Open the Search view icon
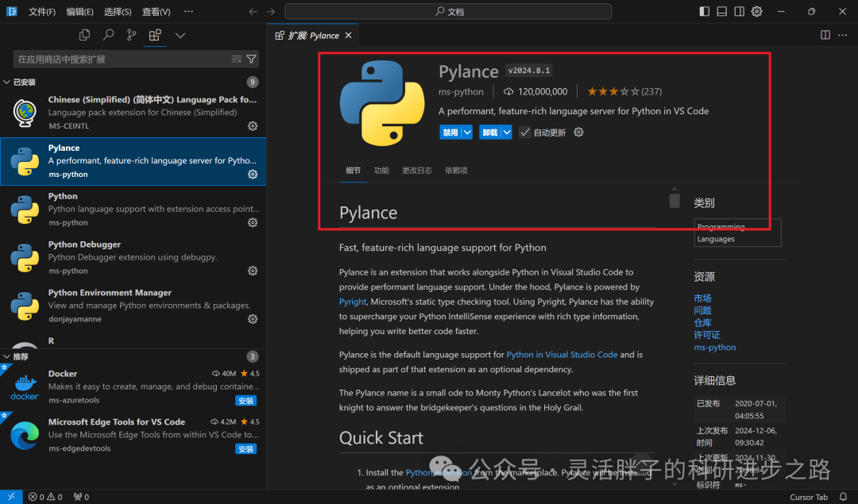Viewport: 858px width, 504px height. [x=108, y=35]
